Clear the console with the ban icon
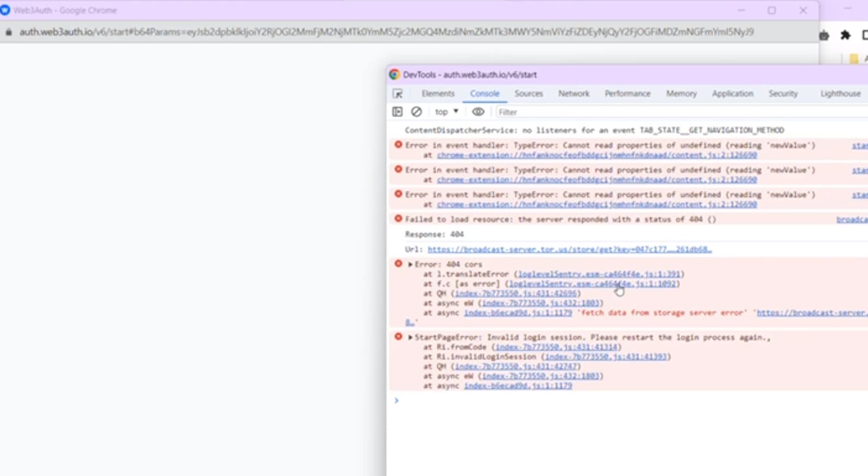The image size is (868, 476). 417,112
